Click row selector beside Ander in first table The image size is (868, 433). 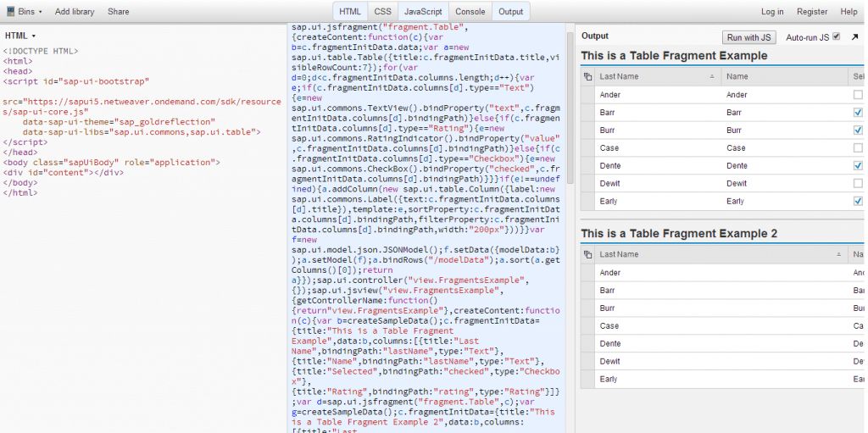click(x=587, y=95)
